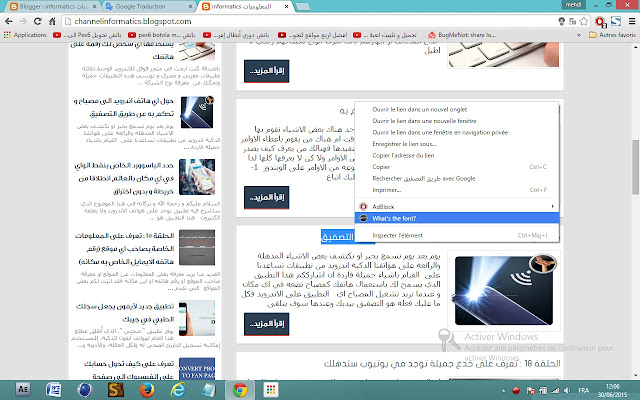Choose Copier in the context menu
Screen dimensions: 640x400
coord(457,167)
